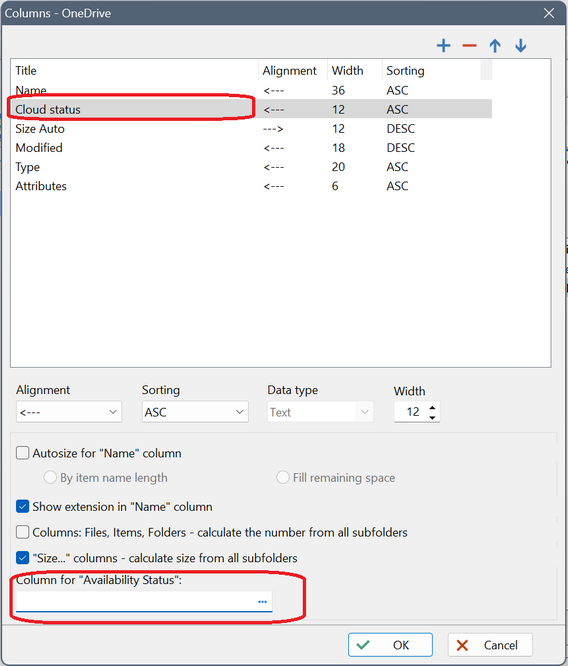The height and width of the screenshot is (666, 568).
Task: Click the DESC sorting of Size Auto
Action: tap(400, 128)
